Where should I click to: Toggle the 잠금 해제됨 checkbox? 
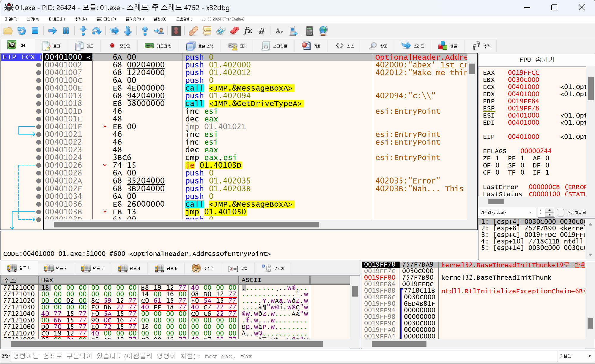click(560, 212)
